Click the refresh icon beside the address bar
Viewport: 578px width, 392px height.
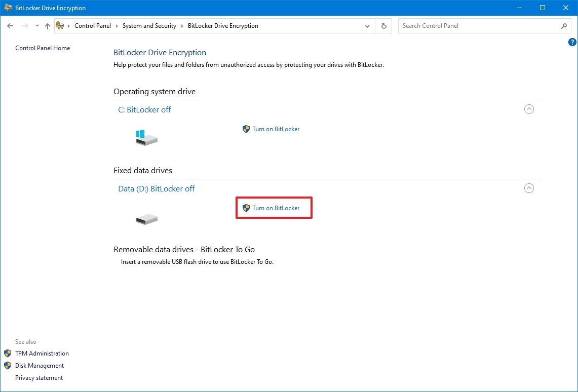coord(383,25)
